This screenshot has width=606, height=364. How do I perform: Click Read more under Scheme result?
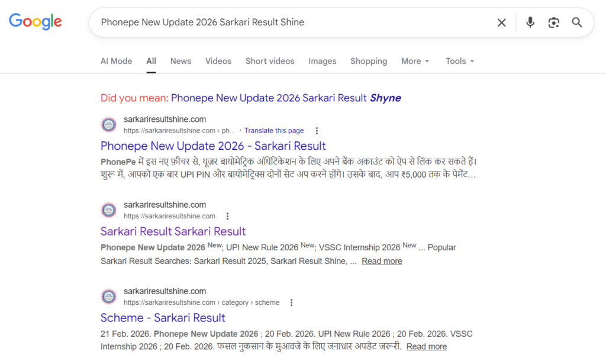coord(426,346)
